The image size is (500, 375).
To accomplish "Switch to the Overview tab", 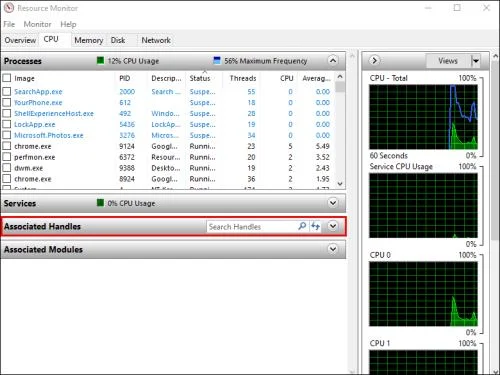I will [20, 40].
